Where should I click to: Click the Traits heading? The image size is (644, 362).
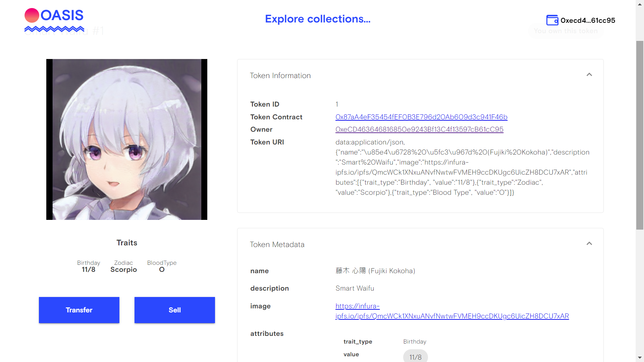pos(127,243)
